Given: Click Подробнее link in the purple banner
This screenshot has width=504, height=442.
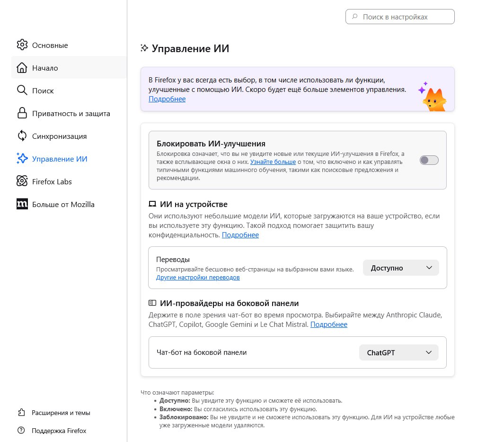Looking at the screenshot, I should [x=167, y=99].
